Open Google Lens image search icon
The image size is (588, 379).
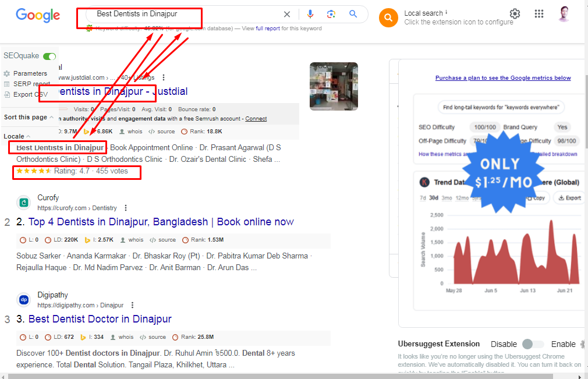click(331, 14)
